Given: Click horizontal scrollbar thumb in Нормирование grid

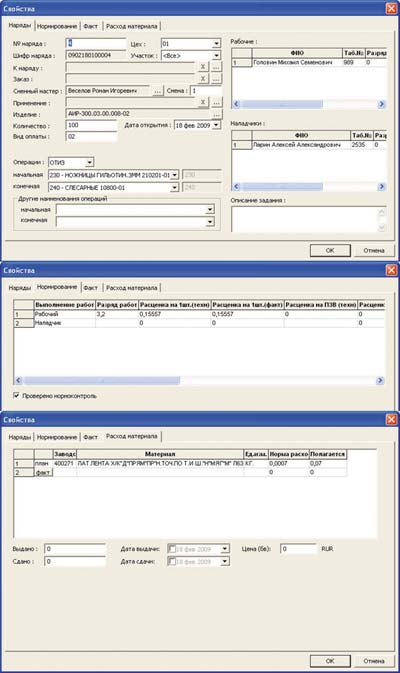Looking at the screenshot, I should (x=102, y=381).
